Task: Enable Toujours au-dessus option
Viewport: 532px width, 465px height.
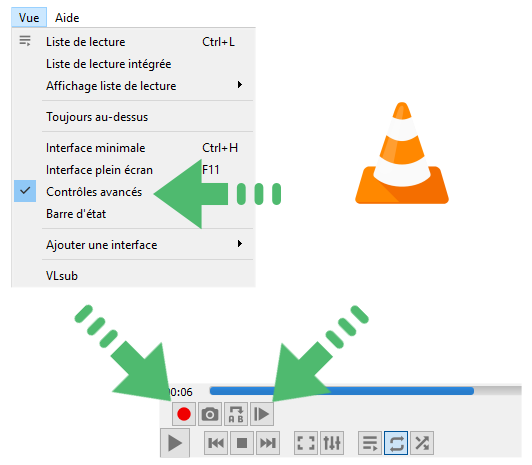Action: coord(134,117)
